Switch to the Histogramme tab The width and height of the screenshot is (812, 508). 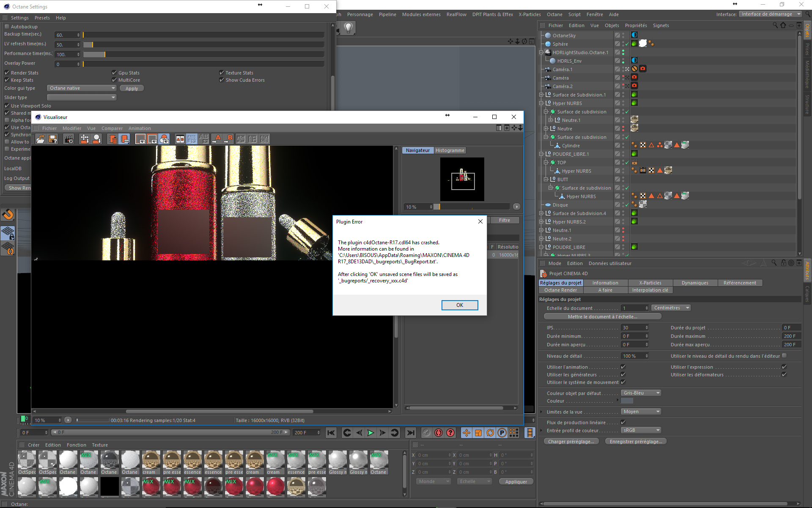point(450,150)
